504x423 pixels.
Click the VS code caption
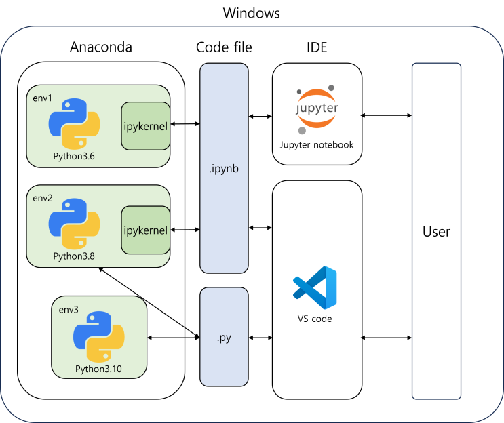pos(315,319)
